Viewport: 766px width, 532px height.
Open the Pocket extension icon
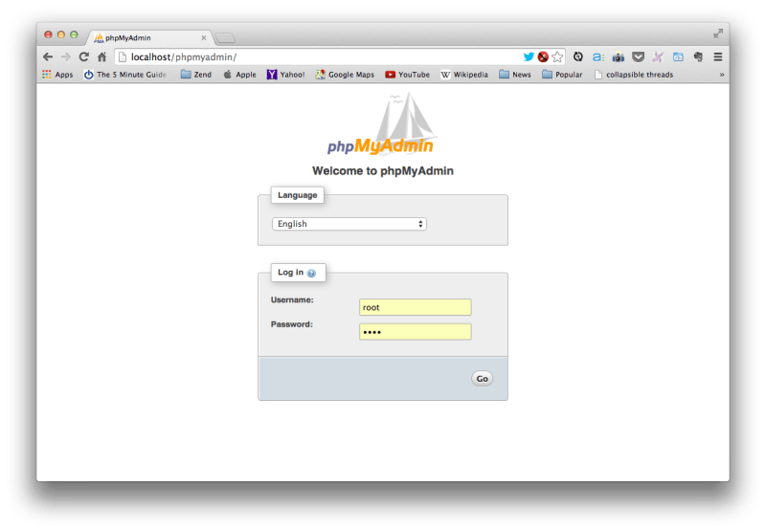(638, 57)
